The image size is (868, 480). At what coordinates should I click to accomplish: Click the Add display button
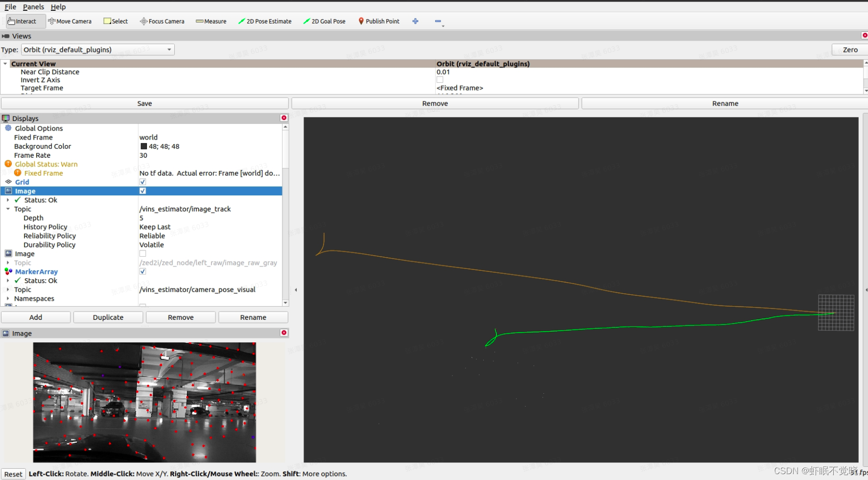tap(36, 317)
